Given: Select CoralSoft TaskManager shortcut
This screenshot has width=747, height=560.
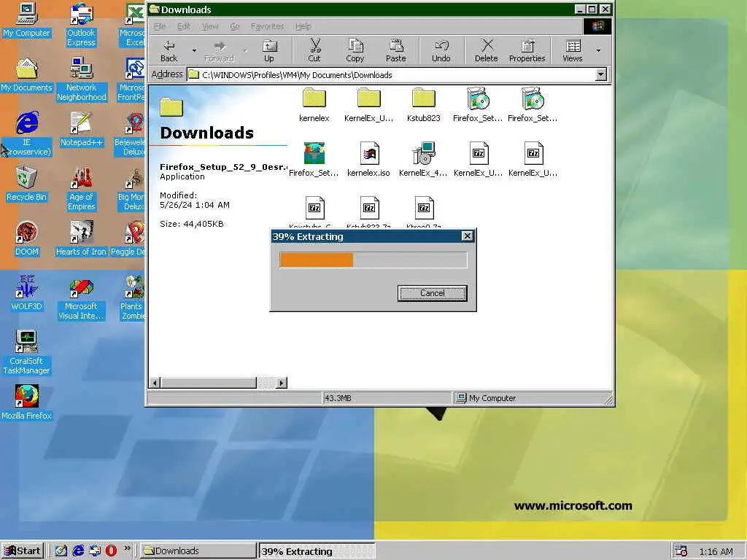Looking at the screenshot, I should click(27, 352).
